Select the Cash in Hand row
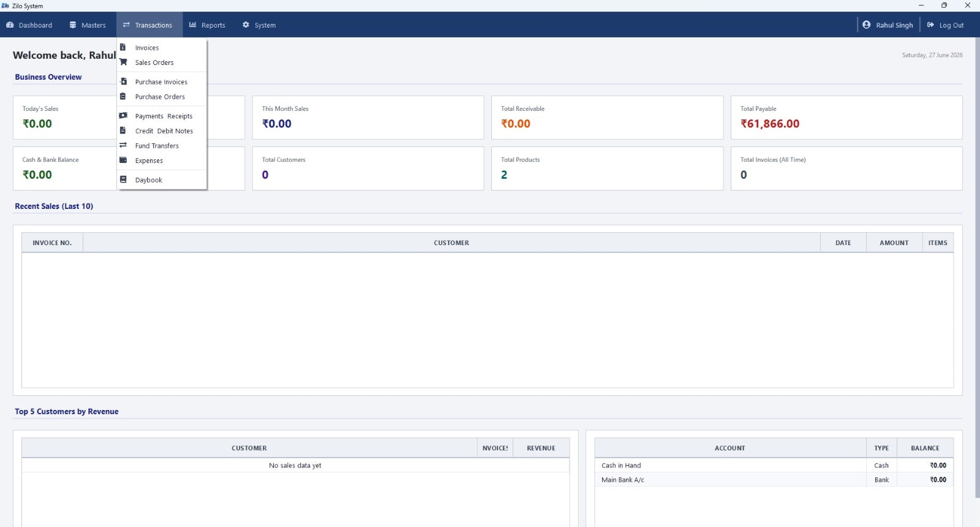This screenshot has height=527, width=980. pos(774,465)
